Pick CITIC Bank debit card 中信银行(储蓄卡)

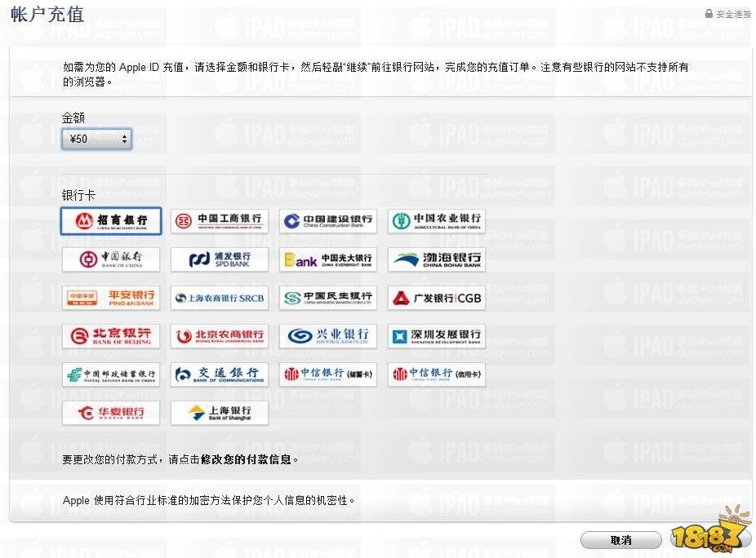tap(328, 374)
